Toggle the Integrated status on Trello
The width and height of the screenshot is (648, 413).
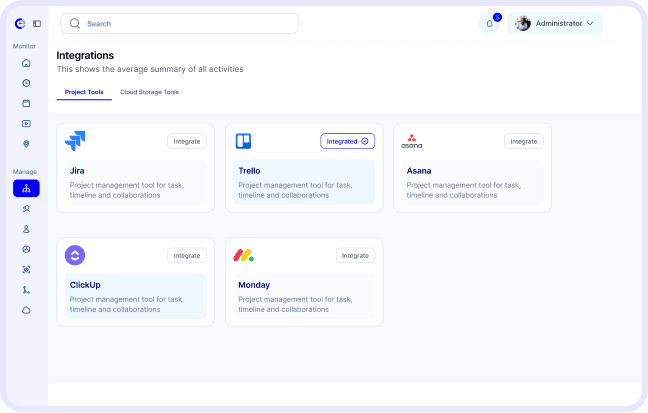[347, 141]
